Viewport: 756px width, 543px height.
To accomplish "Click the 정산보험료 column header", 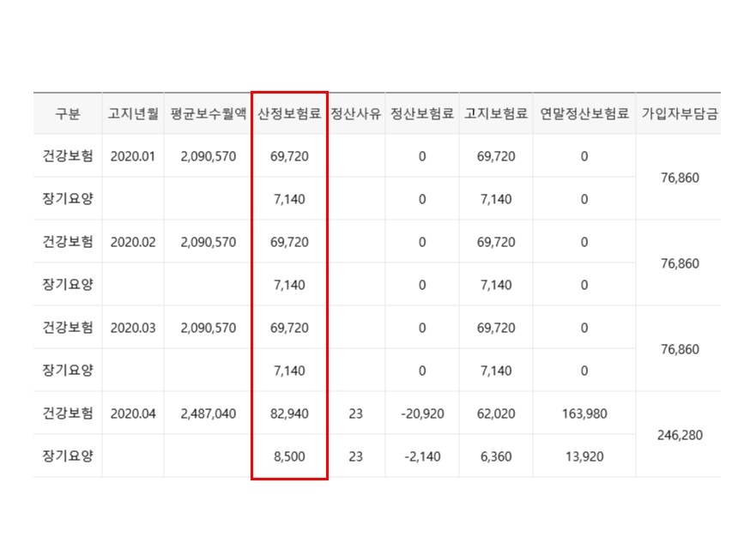I will tap(422, 114).
